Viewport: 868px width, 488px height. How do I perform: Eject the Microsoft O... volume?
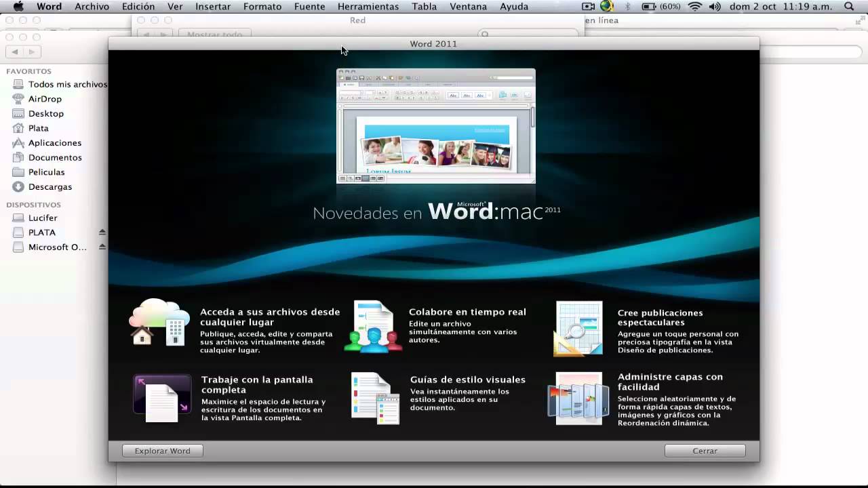102,247
